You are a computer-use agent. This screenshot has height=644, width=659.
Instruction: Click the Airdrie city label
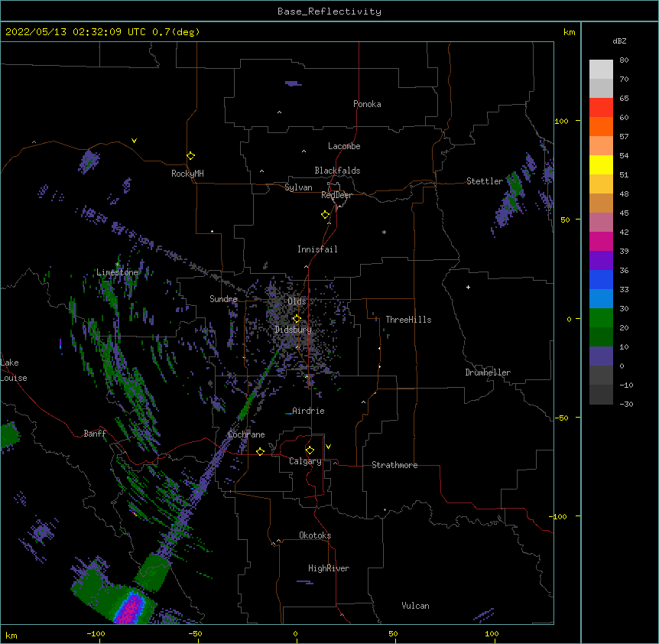tap(308, 411)
